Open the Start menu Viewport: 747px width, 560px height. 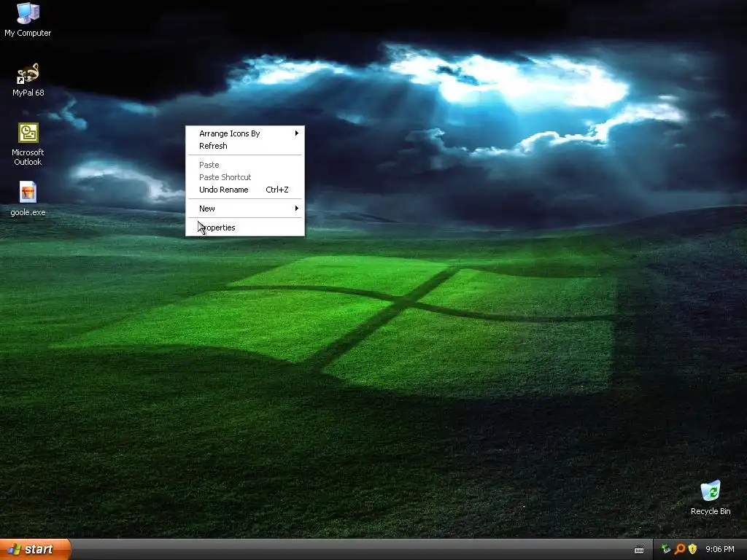coord(35,549)
